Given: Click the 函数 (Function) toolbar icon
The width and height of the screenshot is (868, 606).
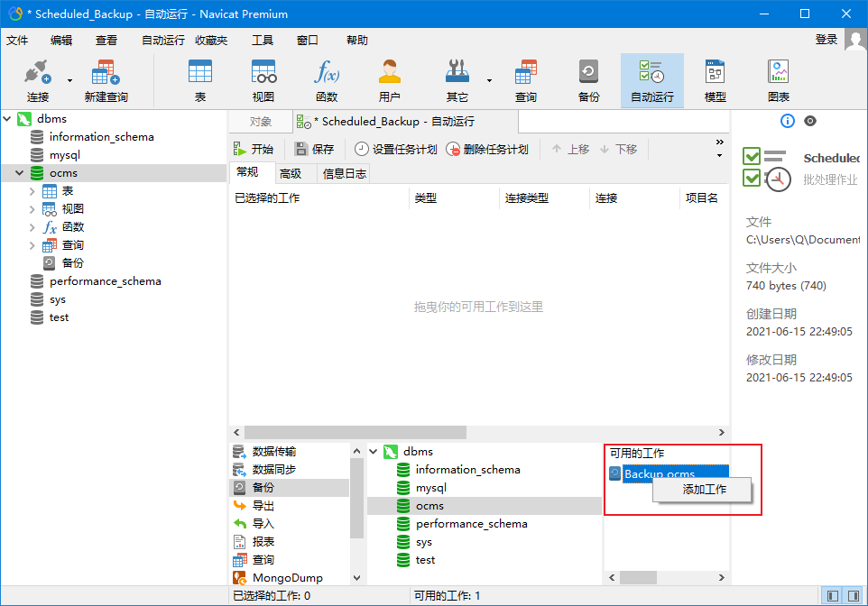Looking at the screenshot, I should 326,80.
